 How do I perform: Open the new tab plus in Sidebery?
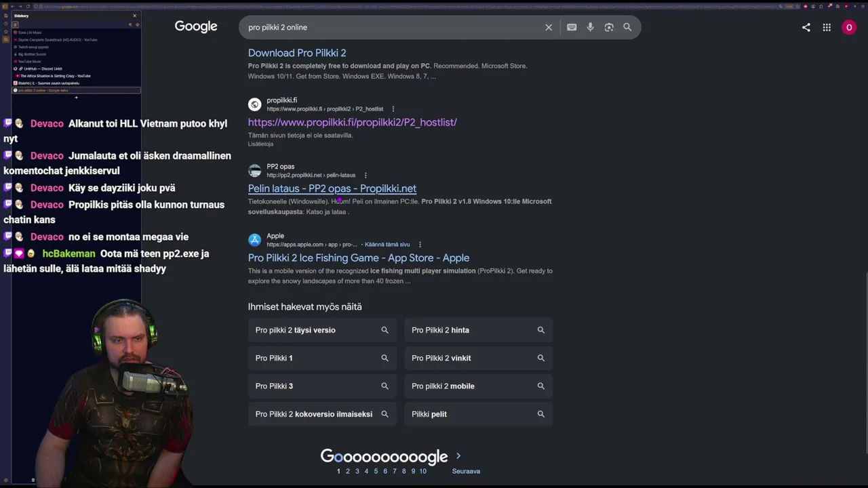(x=76, y=98)
